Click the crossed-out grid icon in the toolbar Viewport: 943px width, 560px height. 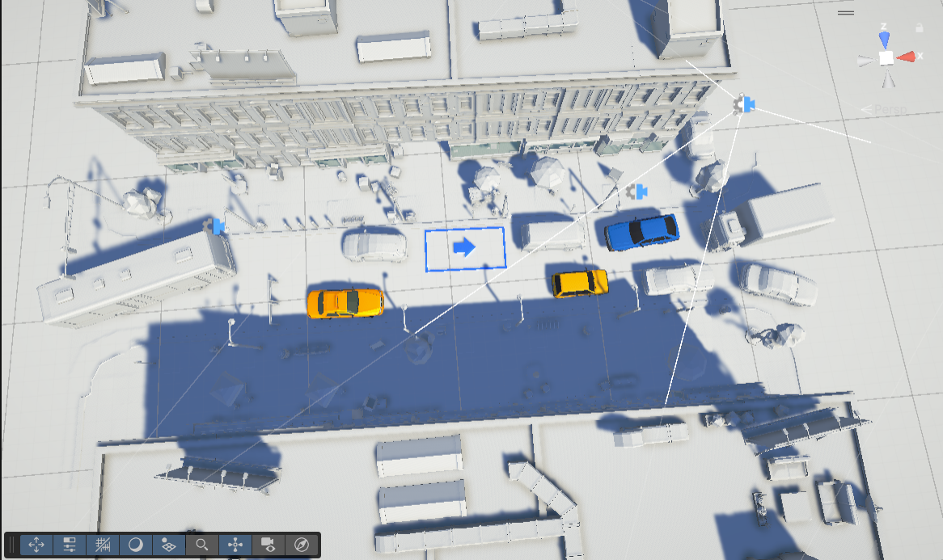coord(103,545)
